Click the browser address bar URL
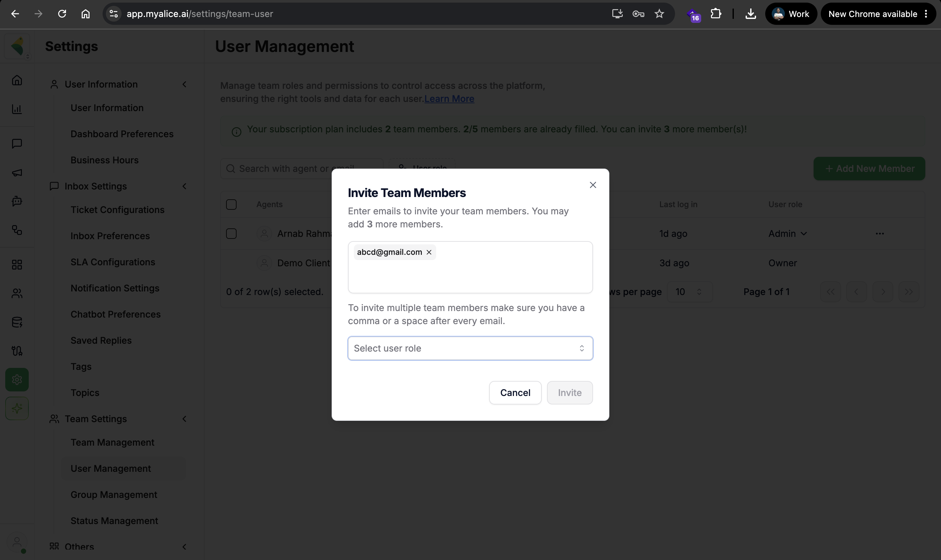This screenshot has height=560, width=941. click(200, 14)
